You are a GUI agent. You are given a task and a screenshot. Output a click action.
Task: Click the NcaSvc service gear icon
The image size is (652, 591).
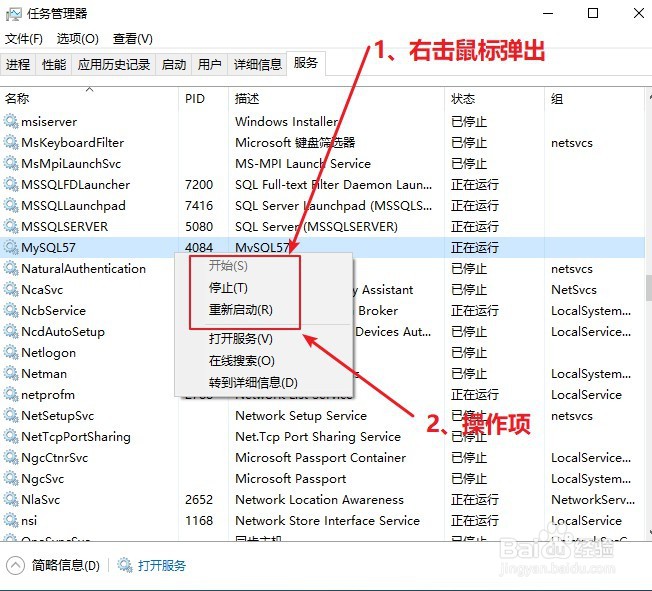(x=11, y=289)
